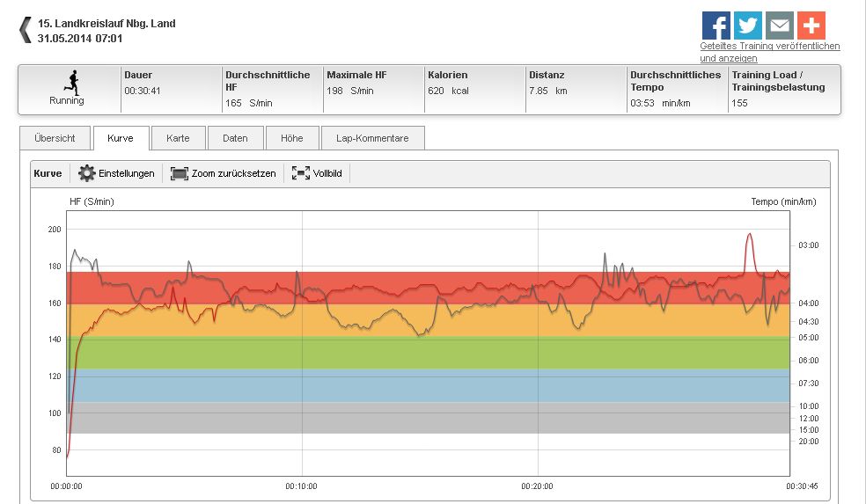Open the Lap-Kommentare tab
The width and height of the screenshot is (866, 504).
pyautogui.click(x=372, y=138)
